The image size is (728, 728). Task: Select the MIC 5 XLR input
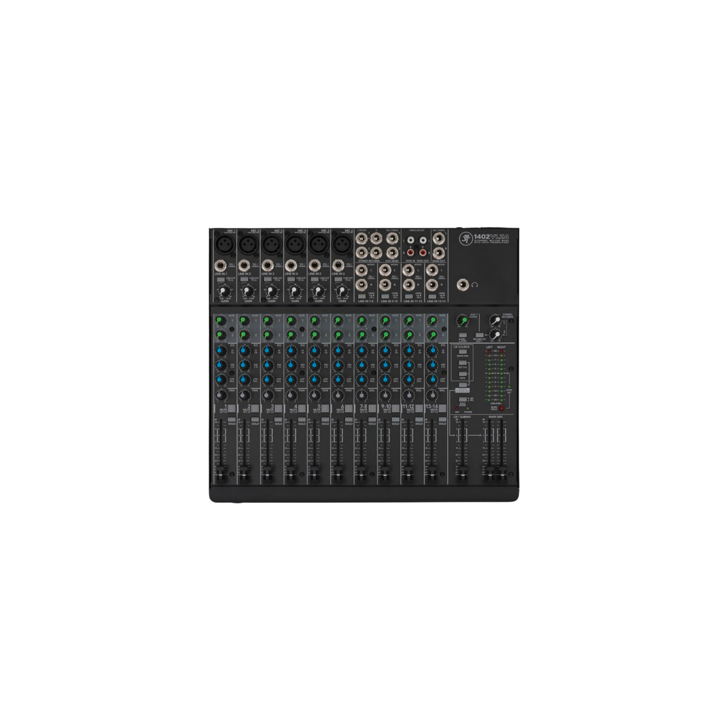(318, 244)
